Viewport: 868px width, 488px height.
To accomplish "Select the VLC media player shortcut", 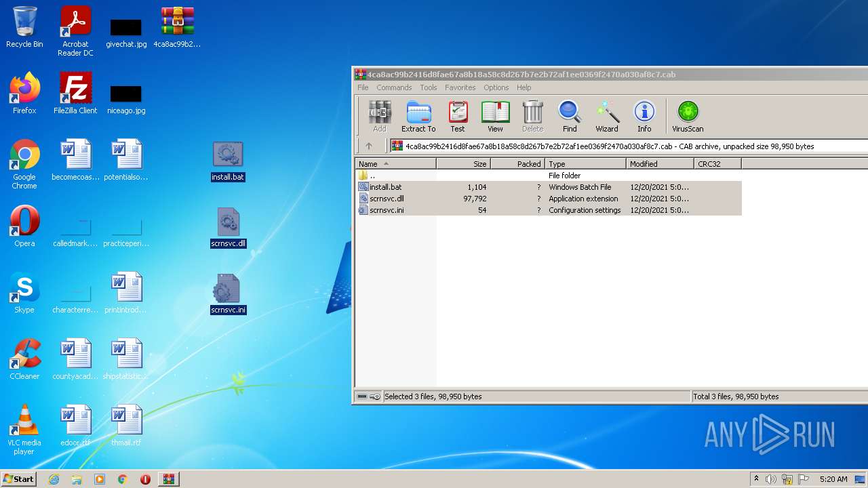I will tap(24, 430).
